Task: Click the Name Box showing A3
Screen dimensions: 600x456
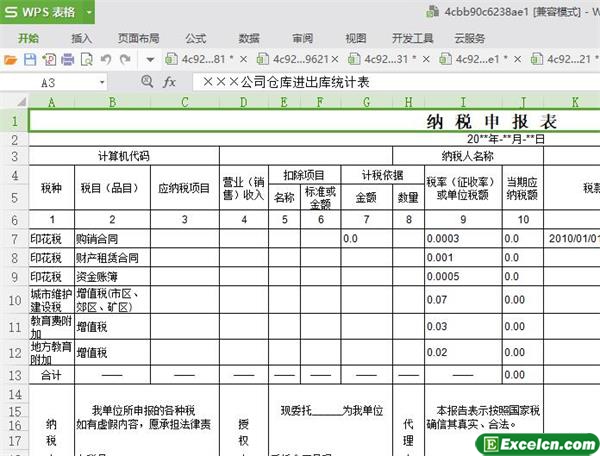Action: click(48, 83)
